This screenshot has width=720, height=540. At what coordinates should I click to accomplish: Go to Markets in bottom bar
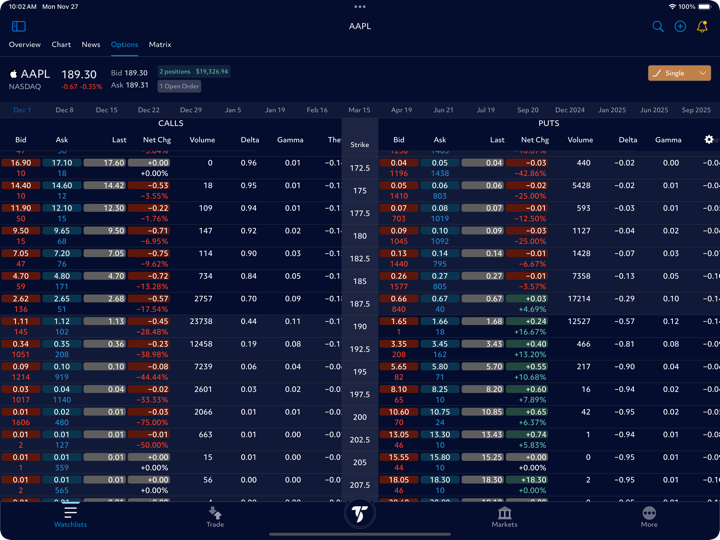click(504, 516)
